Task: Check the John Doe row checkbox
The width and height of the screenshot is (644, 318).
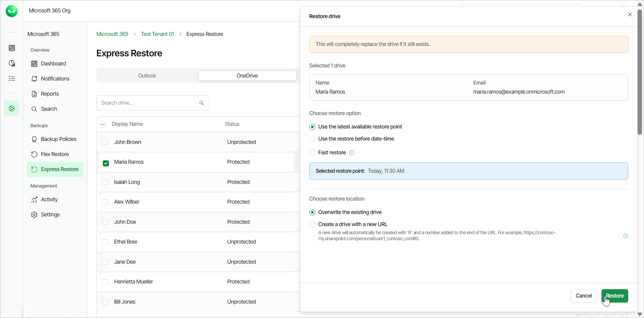Action: pyautogui.click(x=105, y=222)
